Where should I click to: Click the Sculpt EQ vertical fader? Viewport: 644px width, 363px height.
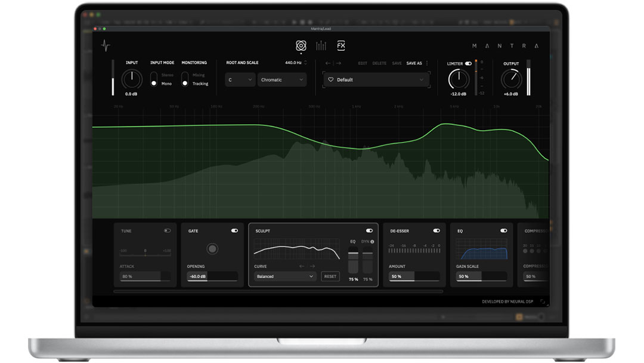coord(353,260)
